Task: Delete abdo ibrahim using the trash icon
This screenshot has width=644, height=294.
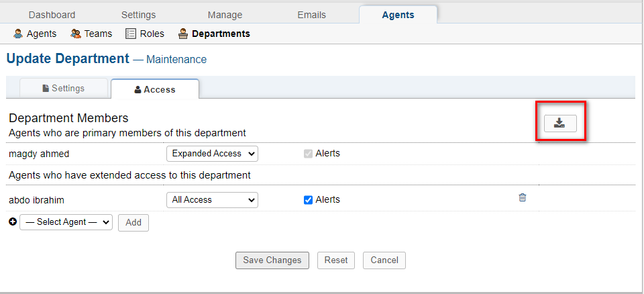Action: pyautogui.click(x=523, y=197)
